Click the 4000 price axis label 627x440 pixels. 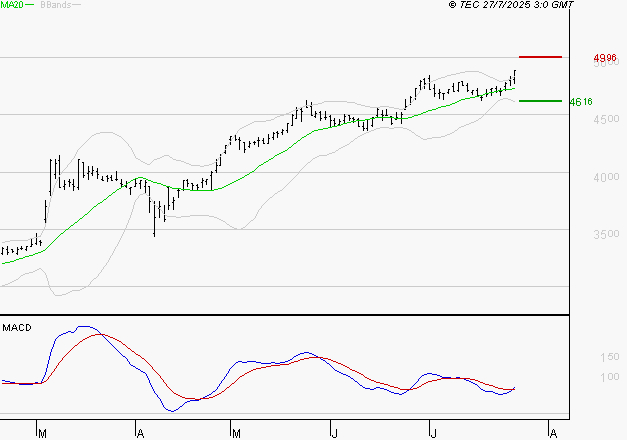pyautogui.click(x=606, y=177)
